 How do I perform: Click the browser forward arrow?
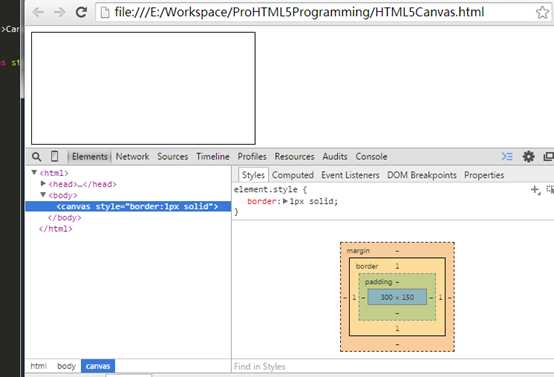pyautogui.click(x=60, y=12)
